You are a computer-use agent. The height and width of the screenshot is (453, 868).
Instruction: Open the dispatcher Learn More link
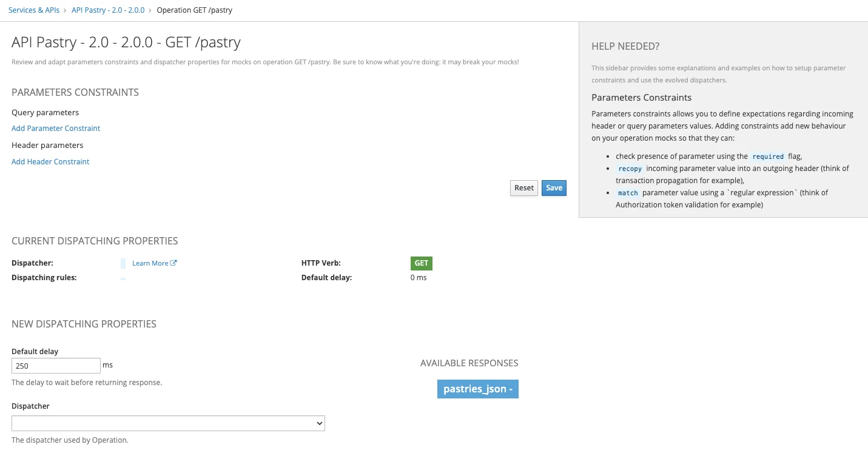pos(150,263)
